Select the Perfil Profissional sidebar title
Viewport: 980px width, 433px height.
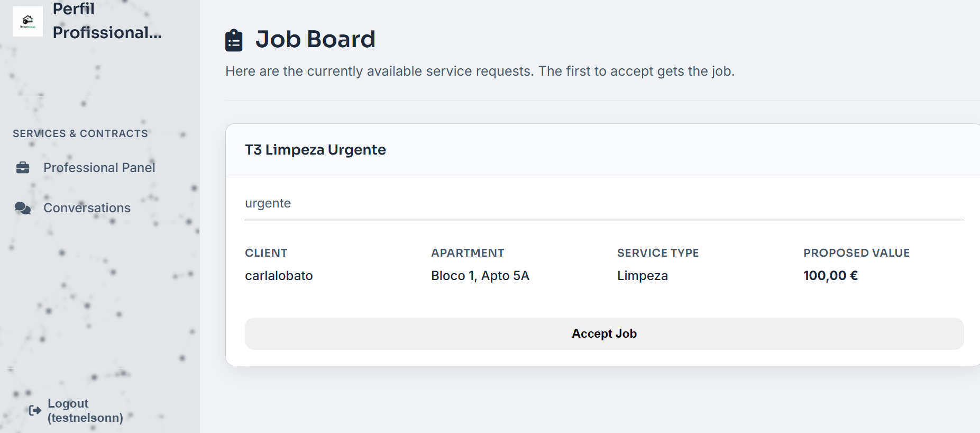point(107,21)
